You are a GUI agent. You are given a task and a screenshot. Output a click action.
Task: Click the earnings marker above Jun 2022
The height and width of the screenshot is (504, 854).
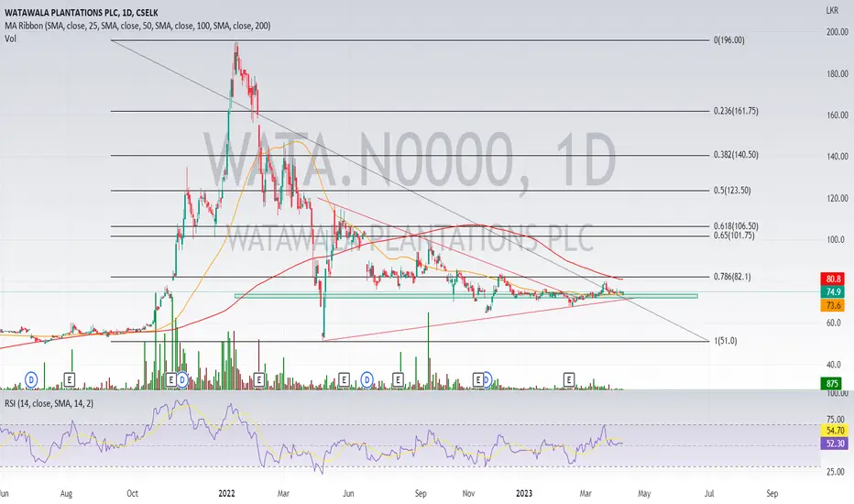pyautogui.click(x=344, y=379)
